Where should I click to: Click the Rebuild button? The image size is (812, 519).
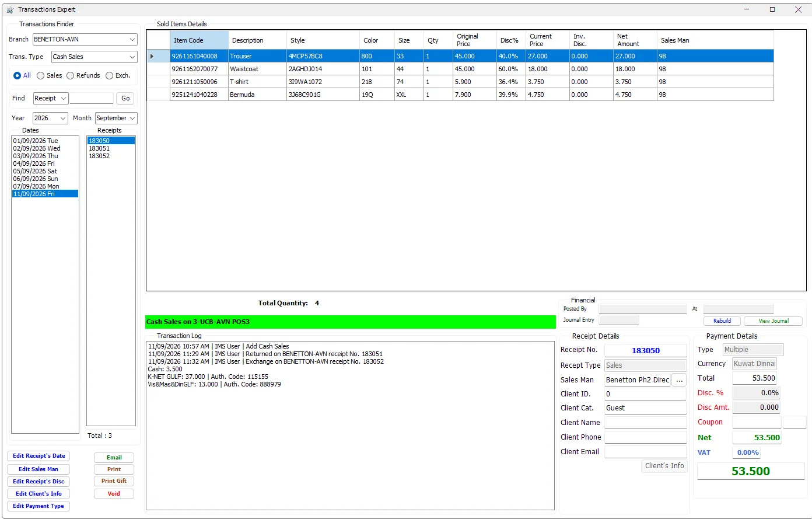722,321
